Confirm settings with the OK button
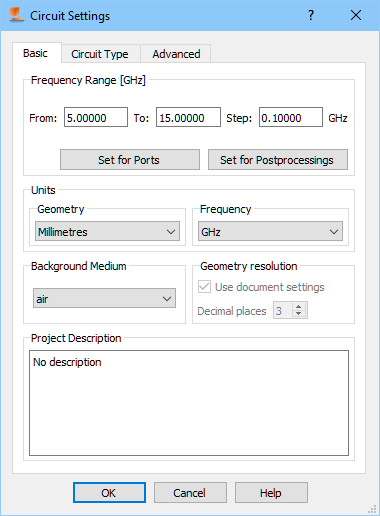 click(109, 492)
